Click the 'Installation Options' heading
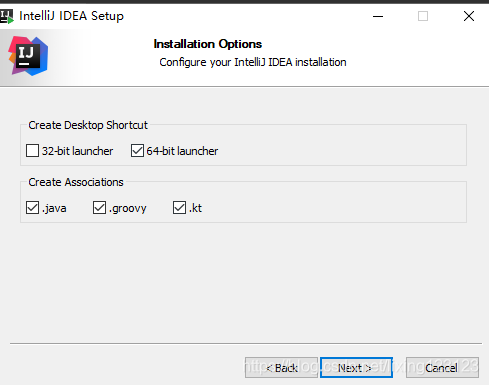Viewport: 489px width, 385px height. click(208, 44)
